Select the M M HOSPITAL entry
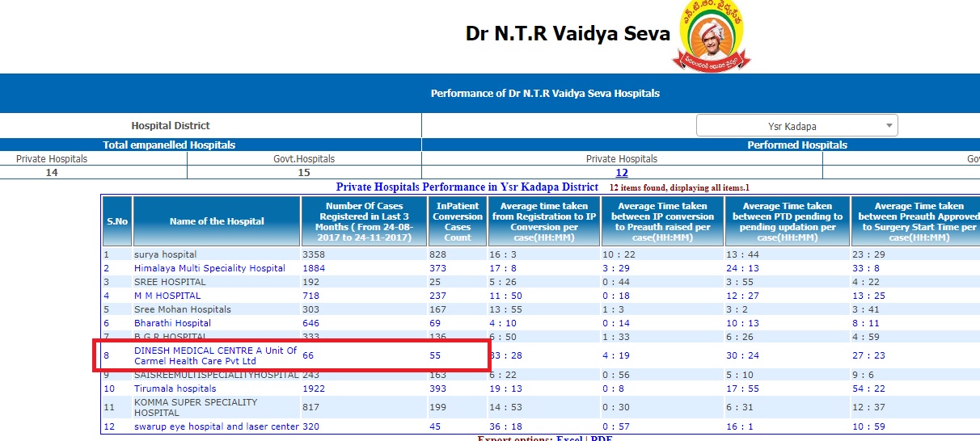Viewport: 980px width, 441px height. click(x=167, y=296)
